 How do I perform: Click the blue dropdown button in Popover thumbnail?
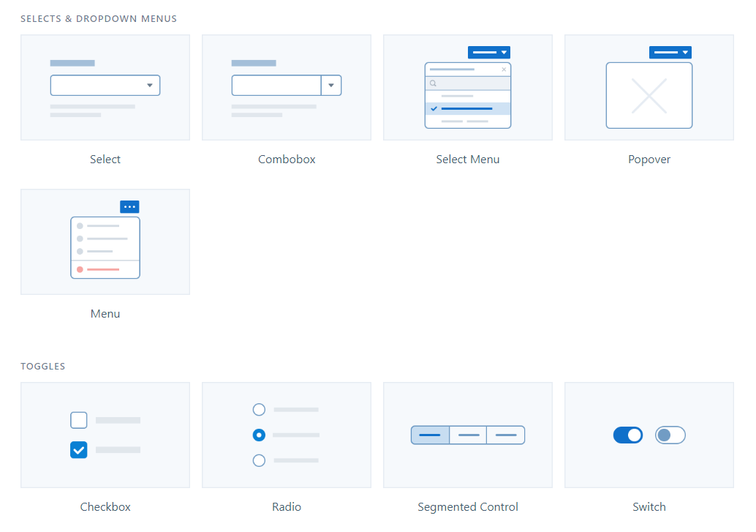pyautogui.click(x=670, y=52)
